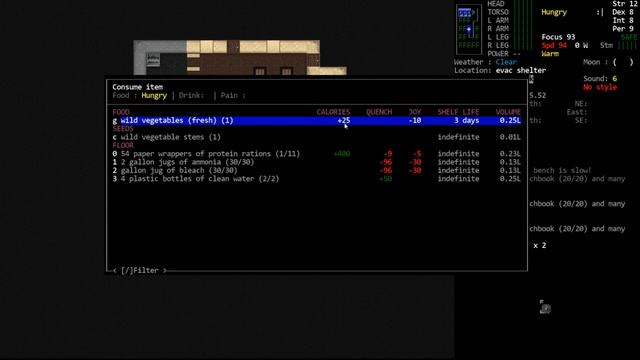Viewport: 640px width, 360px height.
Task: Click the +25 calories value
Action: [x=344, y=120]
